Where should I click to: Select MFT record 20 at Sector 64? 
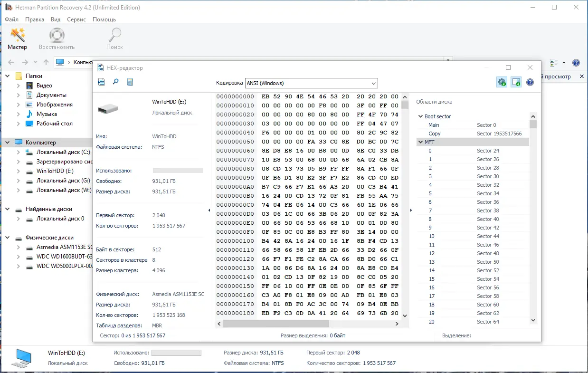473,322
